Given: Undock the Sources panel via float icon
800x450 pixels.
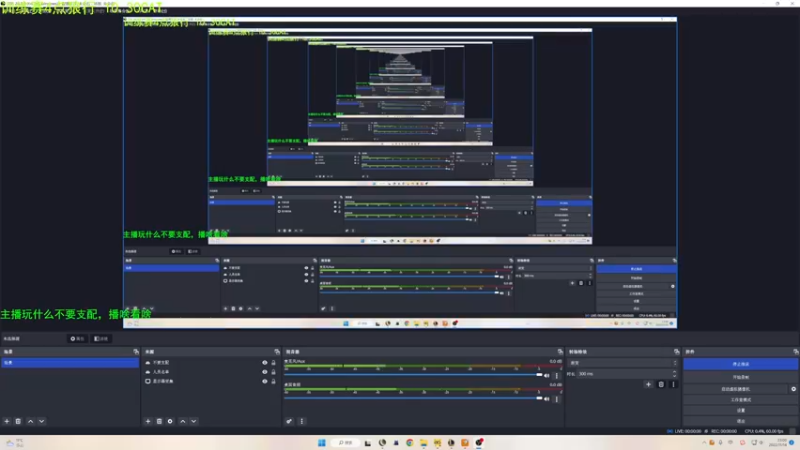Looking at the screenshot, I should (277, 352).
